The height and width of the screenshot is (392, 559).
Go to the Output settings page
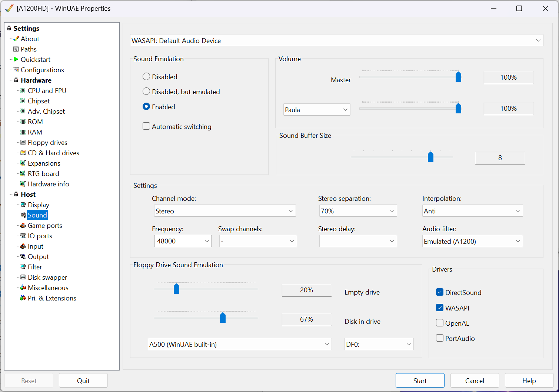click(38, 257)
